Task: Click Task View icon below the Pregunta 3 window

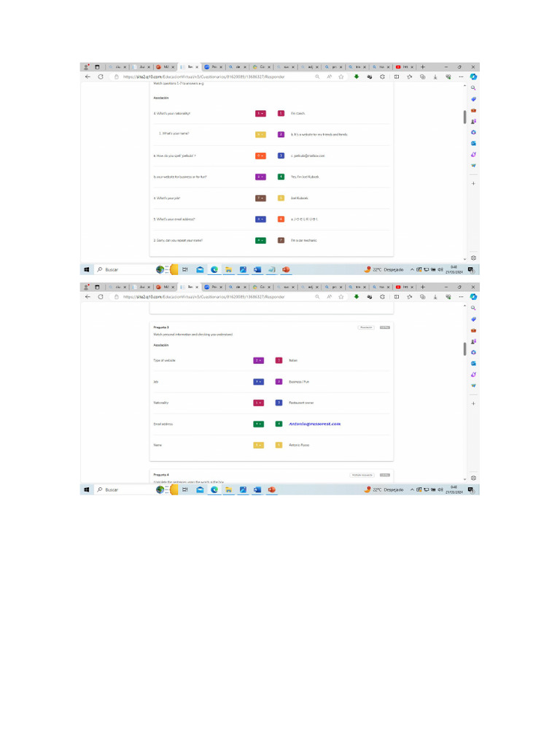Action: (x=185, y=489)
